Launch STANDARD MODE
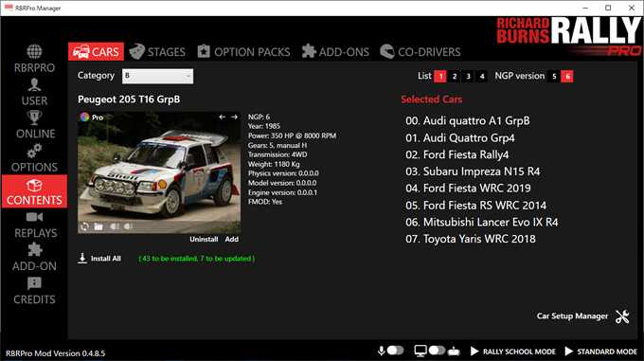The height and width of the screenshot is (361, 644). (601, 352)
